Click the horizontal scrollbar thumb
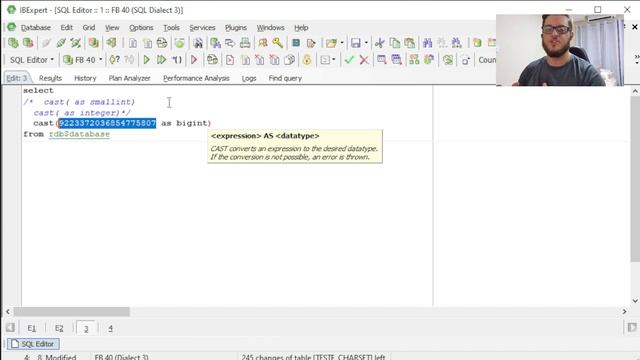 tap(71, 312)
